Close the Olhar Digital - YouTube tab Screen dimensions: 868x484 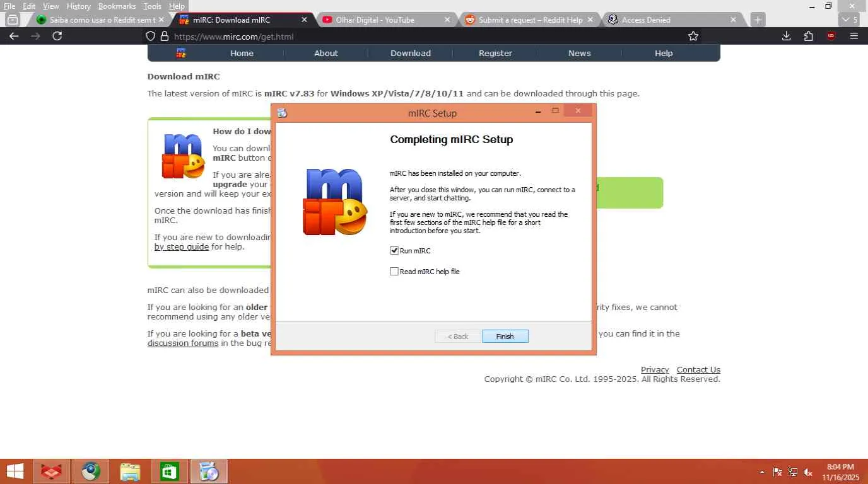tap(447, 20)
